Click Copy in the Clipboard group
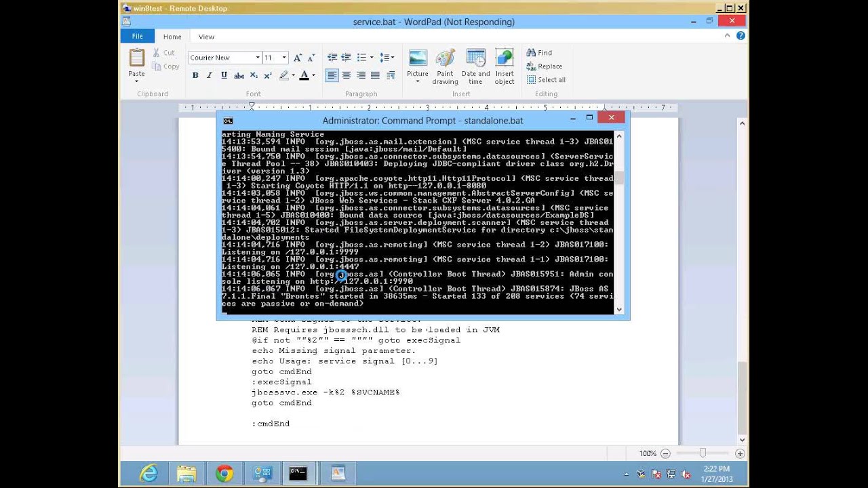The height and width of the screenshot is (488, 868). tap(166, 66)
